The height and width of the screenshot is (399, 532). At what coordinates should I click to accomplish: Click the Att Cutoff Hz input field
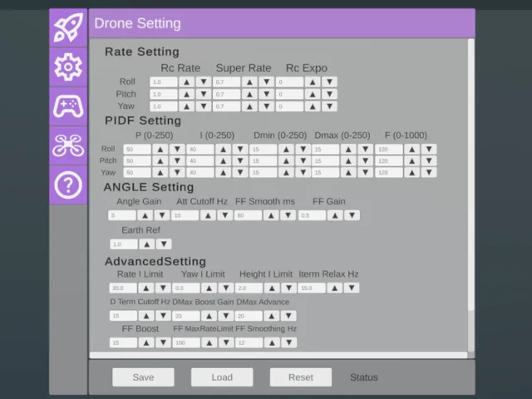[185, 215]
